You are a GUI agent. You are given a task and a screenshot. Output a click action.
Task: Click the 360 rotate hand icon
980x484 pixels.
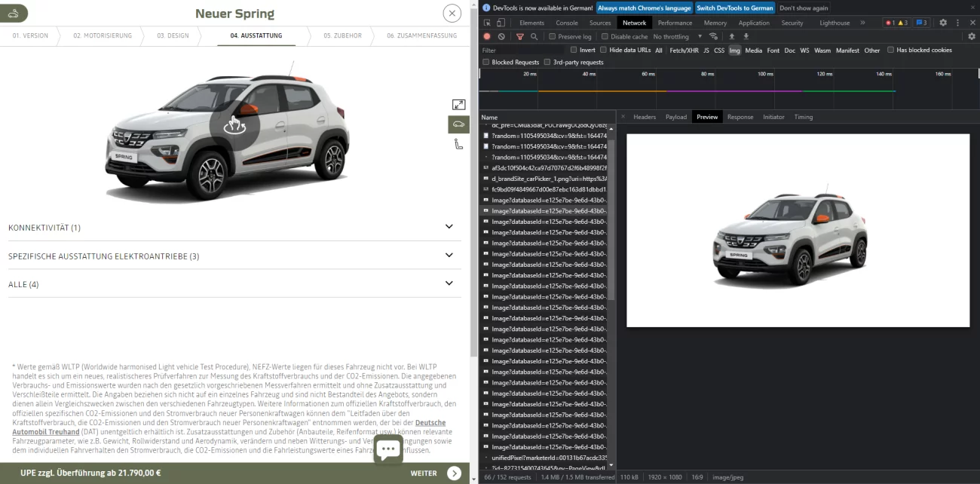[x=234, y=124]
